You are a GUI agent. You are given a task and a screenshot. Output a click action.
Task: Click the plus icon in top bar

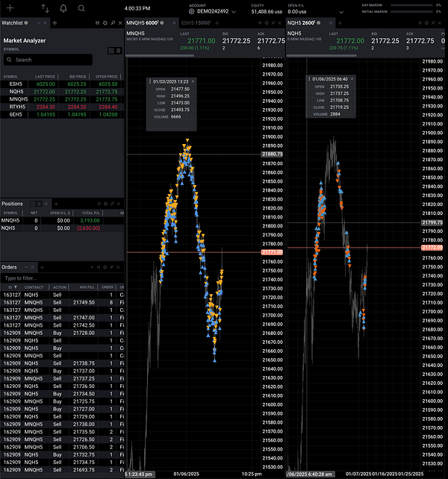[x=10, y=8]
